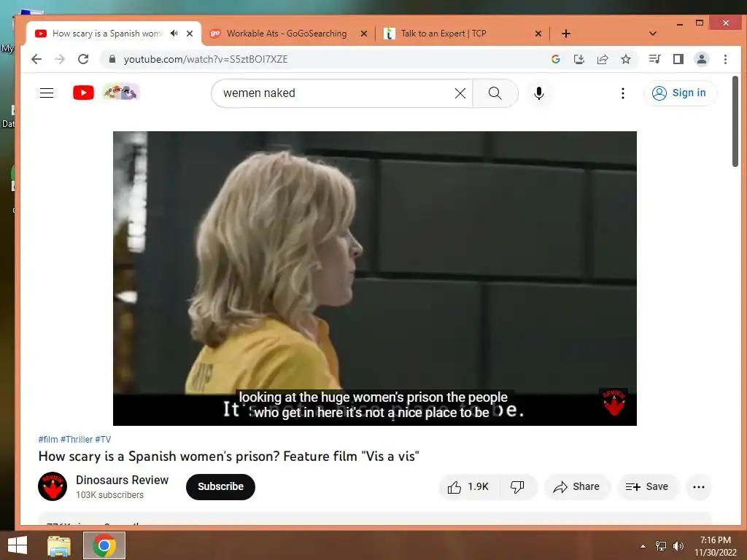Click the #film hashtag link

pyautogui.click(x=48, y=439)
